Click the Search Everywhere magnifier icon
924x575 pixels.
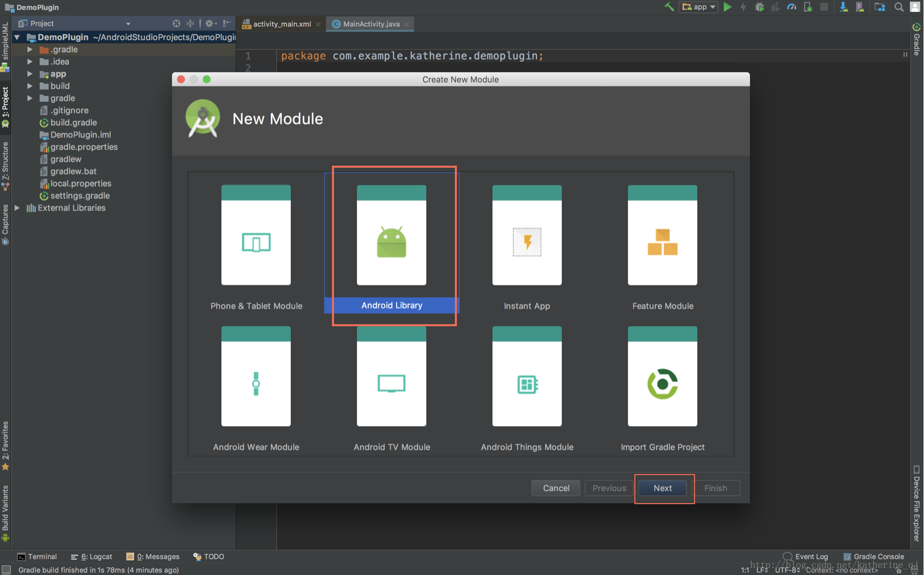click(899, 7)
